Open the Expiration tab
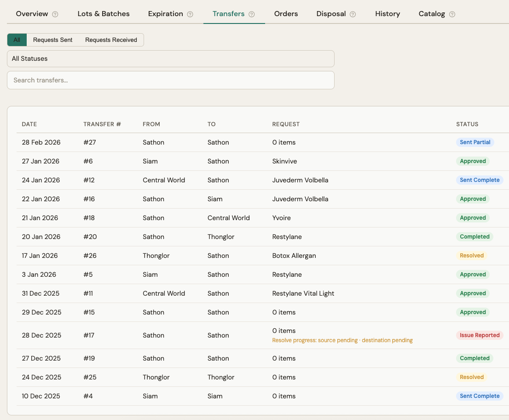Image resolution: width=509 pixels, height=420 pixels. click(x=165, y=14)
